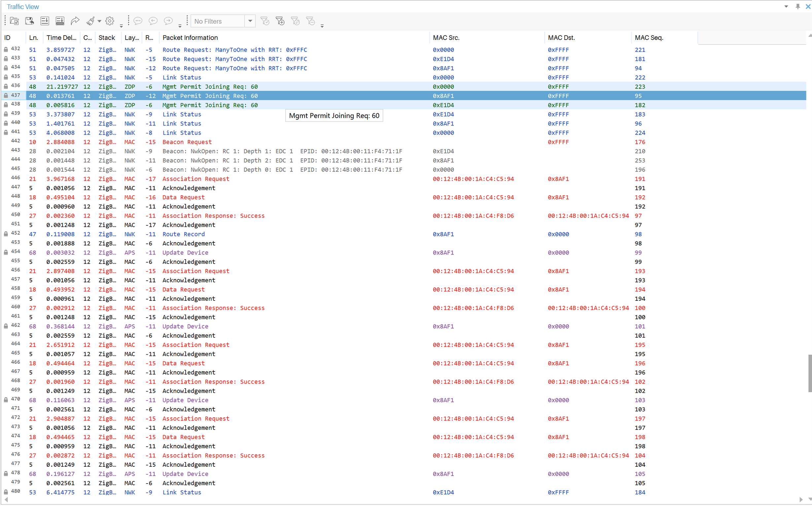Click lock icon on packet 454

(x=6, y=252)
